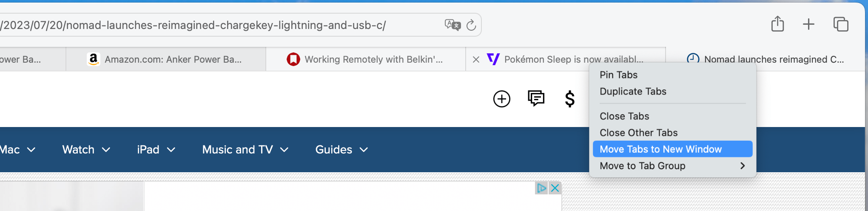The image size is (868, 211).
Task: Reload the page with the refresh icon
Action: pos(471,25)
